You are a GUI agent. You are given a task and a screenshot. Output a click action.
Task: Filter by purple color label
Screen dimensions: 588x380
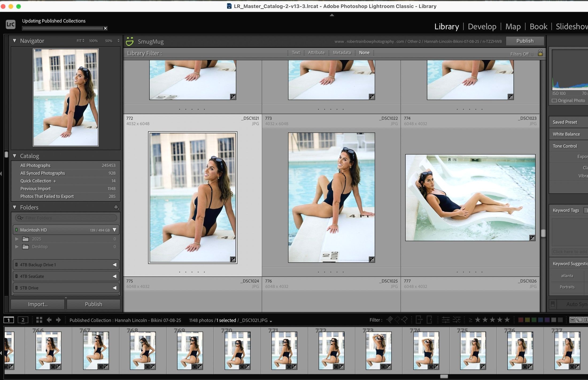pos(547,320)
